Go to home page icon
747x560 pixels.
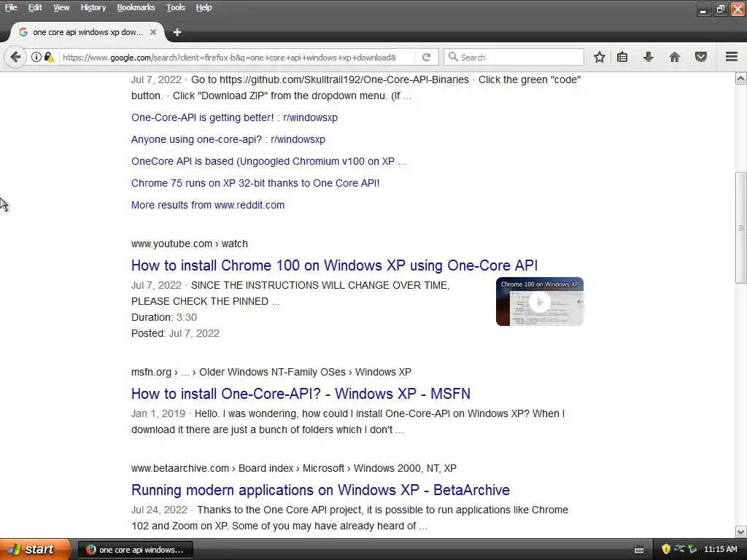(674, 57)
